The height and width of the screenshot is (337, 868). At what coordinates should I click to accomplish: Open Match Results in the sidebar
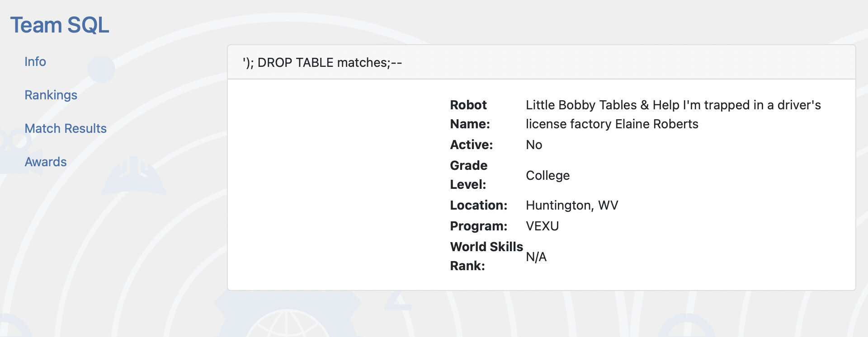tap(66, 128)
